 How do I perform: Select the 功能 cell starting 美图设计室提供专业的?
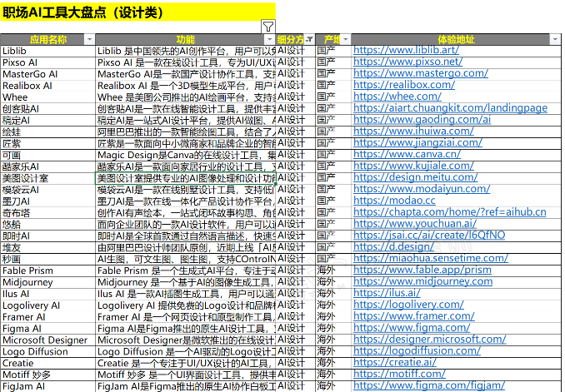tap(186, 178)
